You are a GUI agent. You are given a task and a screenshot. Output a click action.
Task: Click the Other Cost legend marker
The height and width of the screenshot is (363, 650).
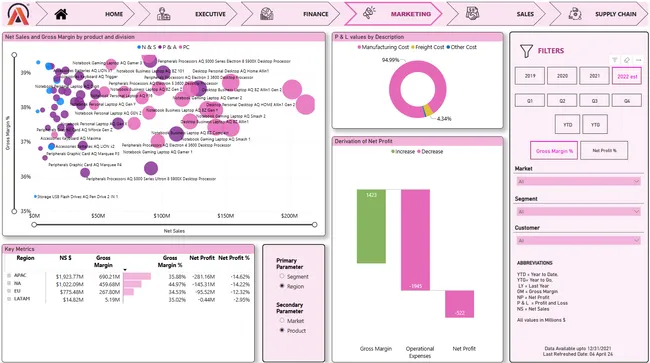click(x=448, y=47)
